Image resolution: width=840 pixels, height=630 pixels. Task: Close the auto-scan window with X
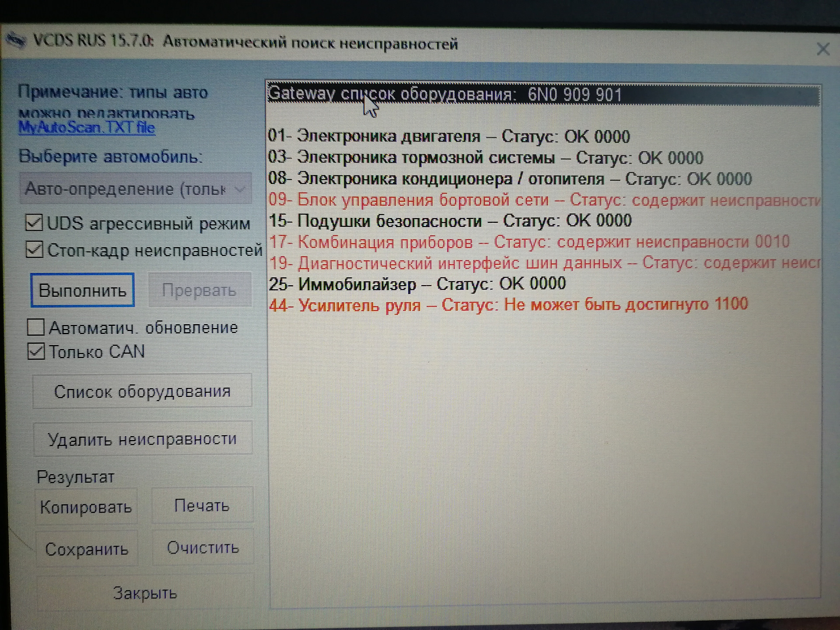click(x=822, y=49)
